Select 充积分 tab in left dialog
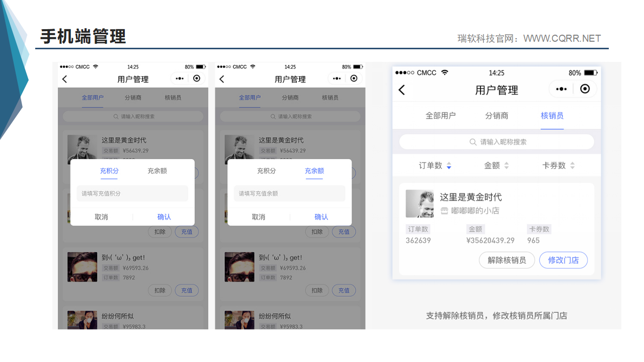The width and height of the screenshot is (644, 362). [x=109, y=171]
